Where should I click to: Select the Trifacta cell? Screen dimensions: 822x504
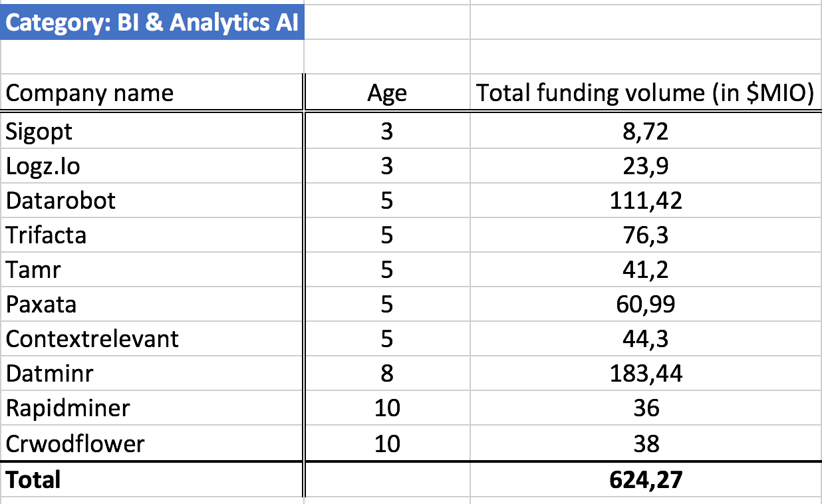[x=47, y=235]
